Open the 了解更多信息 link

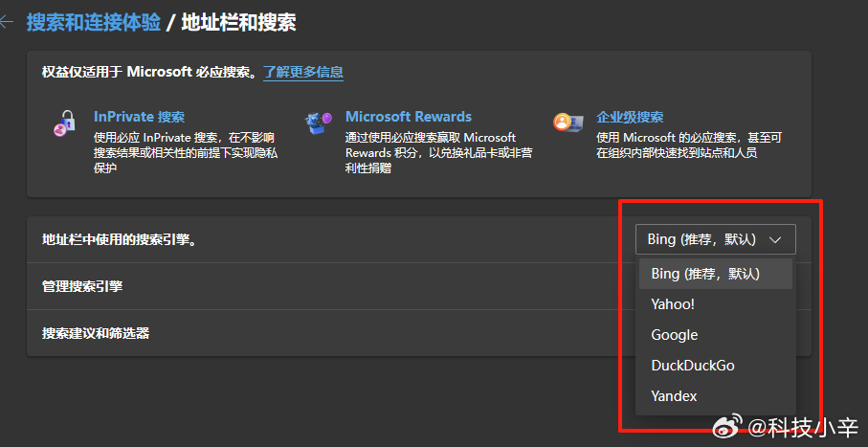(x=303, y=72)
